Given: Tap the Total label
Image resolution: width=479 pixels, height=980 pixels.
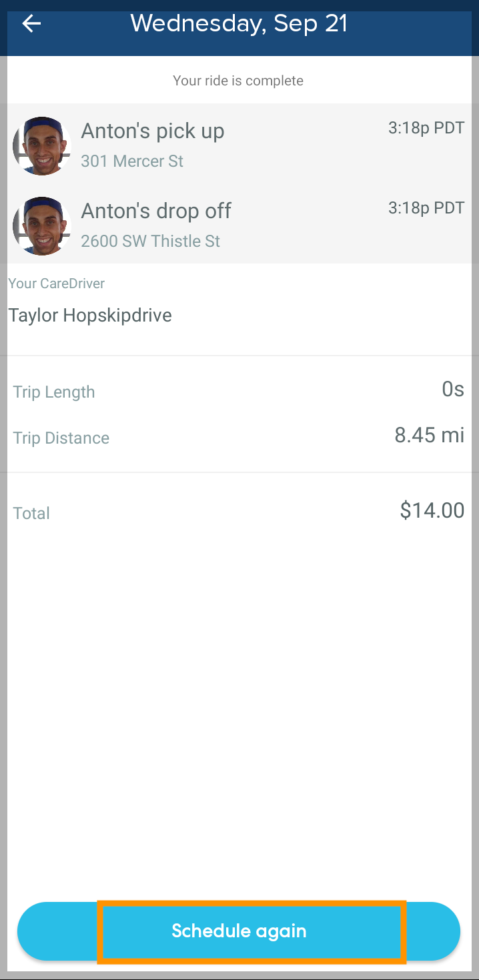Looking at the screenshot, I should (32, 513).
